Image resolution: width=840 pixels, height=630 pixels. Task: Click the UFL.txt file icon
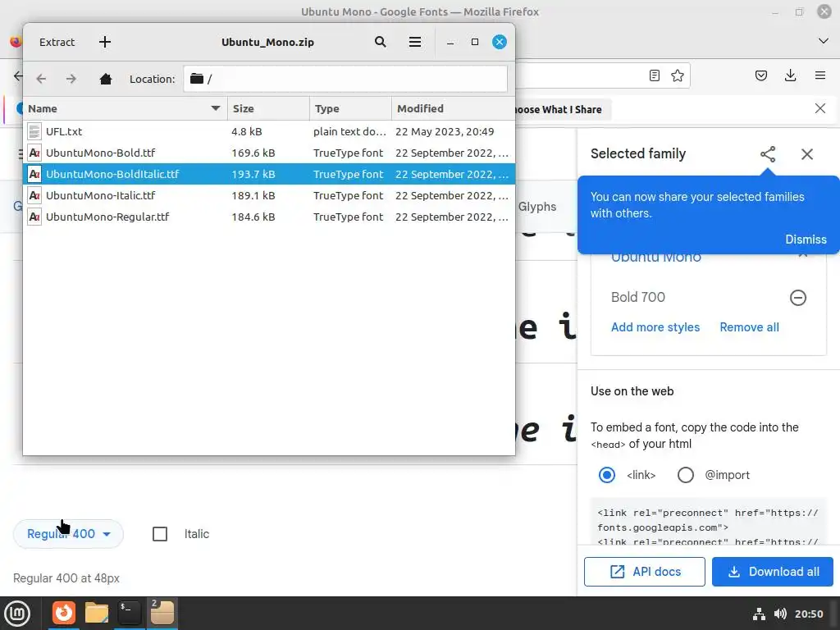(34, 131)
